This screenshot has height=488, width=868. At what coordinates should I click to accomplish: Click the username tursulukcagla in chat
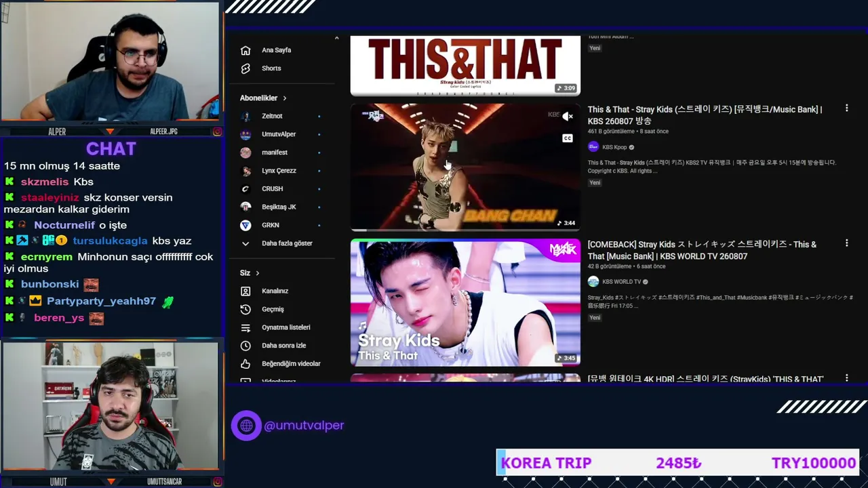pyautogui.click(x=110, y=241)
